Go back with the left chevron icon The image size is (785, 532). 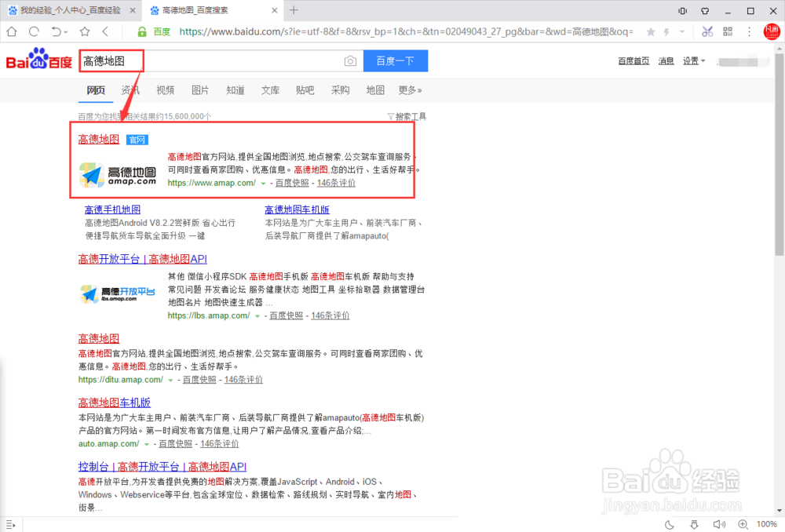coord(105,32)
